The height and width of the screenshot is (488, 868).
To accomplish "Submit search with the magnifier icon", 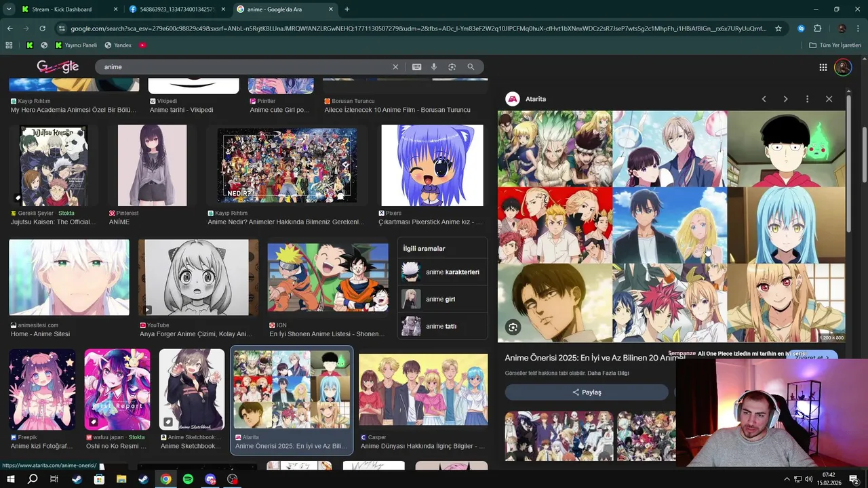I will point(471,67).
